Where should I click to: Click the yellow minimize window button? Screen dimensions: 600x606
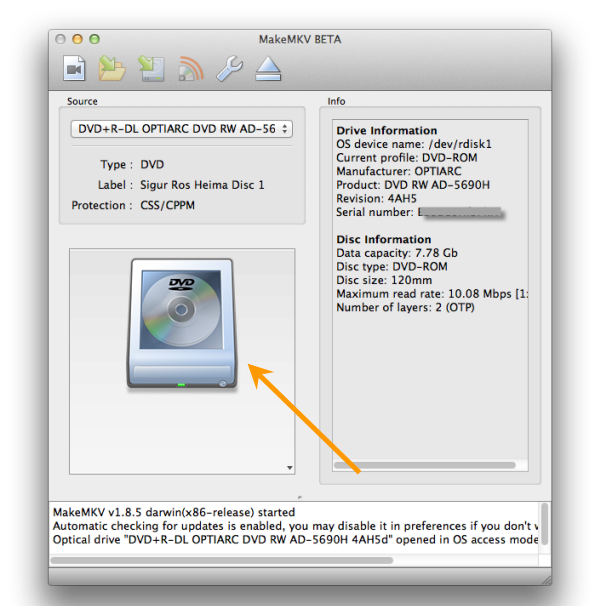pos(77,39)
